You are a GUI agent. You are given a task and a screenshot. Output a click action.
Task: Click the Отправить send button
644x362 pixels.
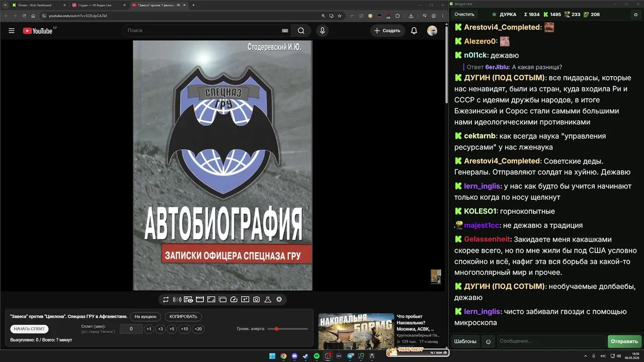624,341
